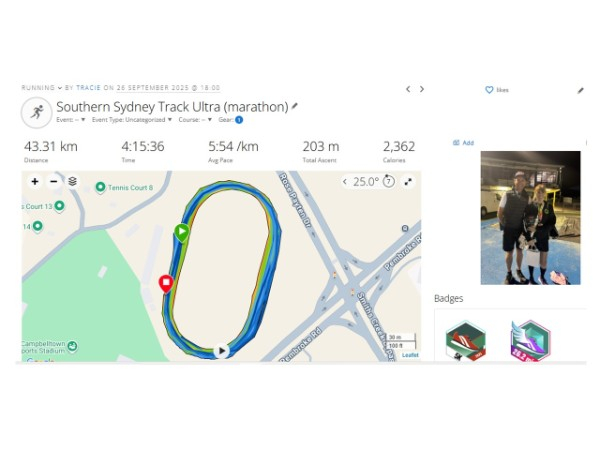The image size is (600, 450).
Task: Zoom in on the map
Action: pyautogui.click(x=35, y=181)
